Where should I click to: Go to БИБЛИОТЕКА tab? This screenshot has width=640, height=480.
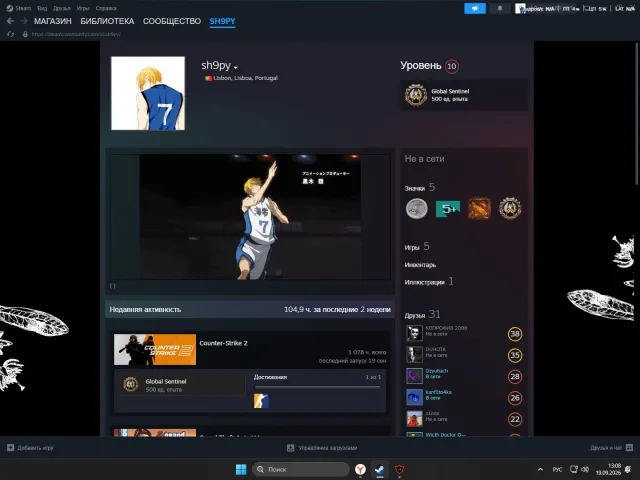(107, 21)
